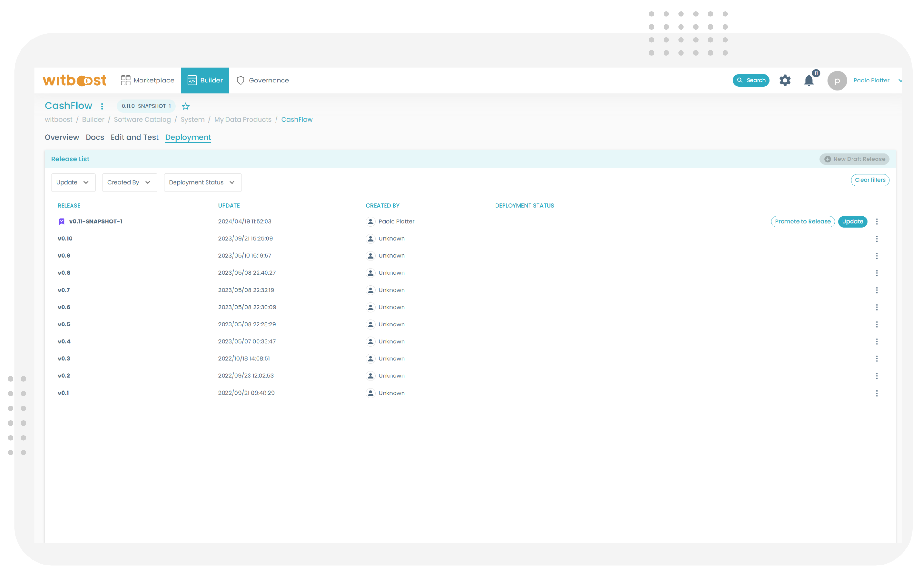Screen dimensions: 924x578
Task: Select the Builder icon in top navigation
Action: pyautogui.click(x=192, y=80)
